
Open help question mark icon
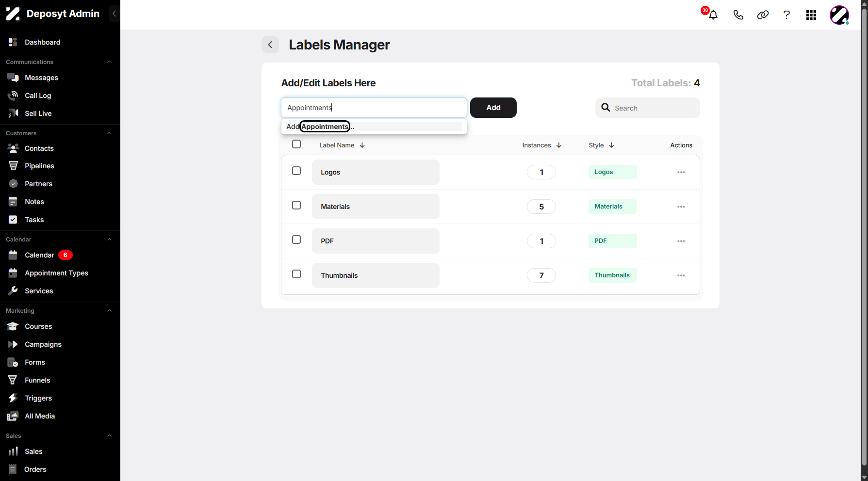pos(786,15)
